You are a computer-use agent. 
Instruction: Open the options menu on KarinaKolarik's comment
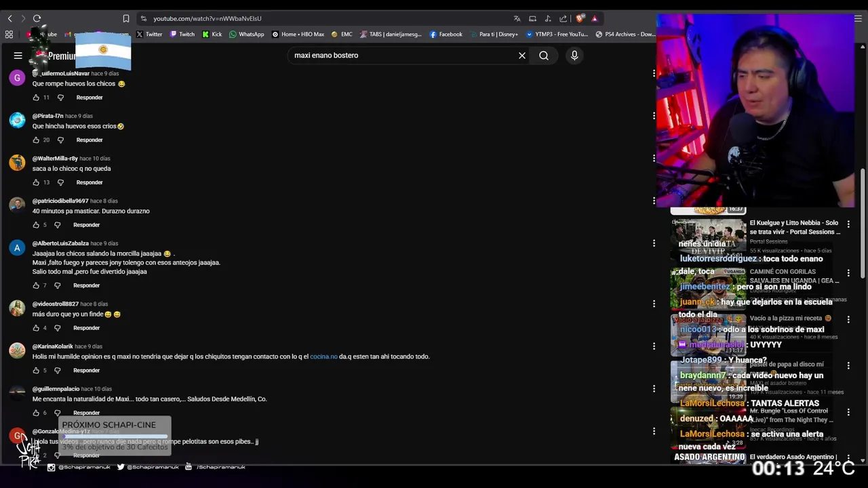coord(654,346)
